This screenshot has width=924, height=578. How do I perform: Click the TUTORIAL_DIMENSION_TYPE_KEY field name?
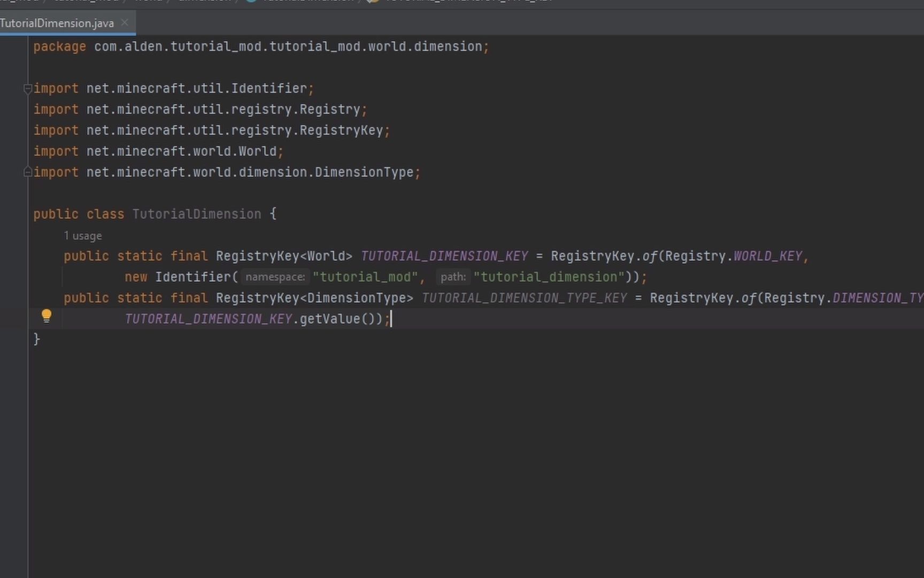click(x=524, y=298)
